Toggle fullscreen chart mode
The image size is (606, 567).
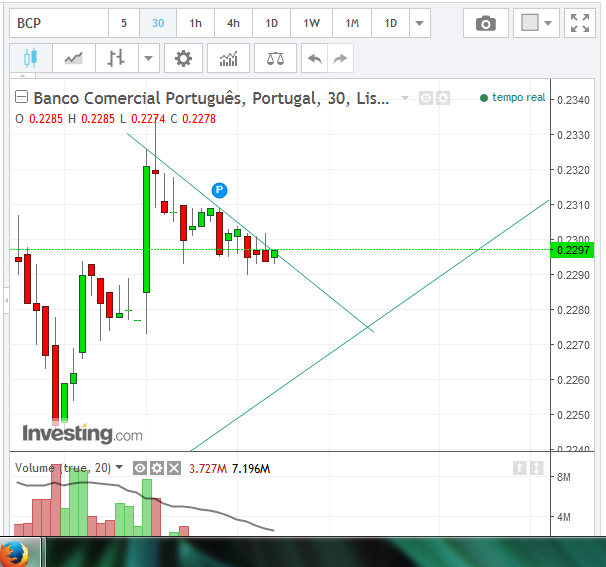coord(580,23)
